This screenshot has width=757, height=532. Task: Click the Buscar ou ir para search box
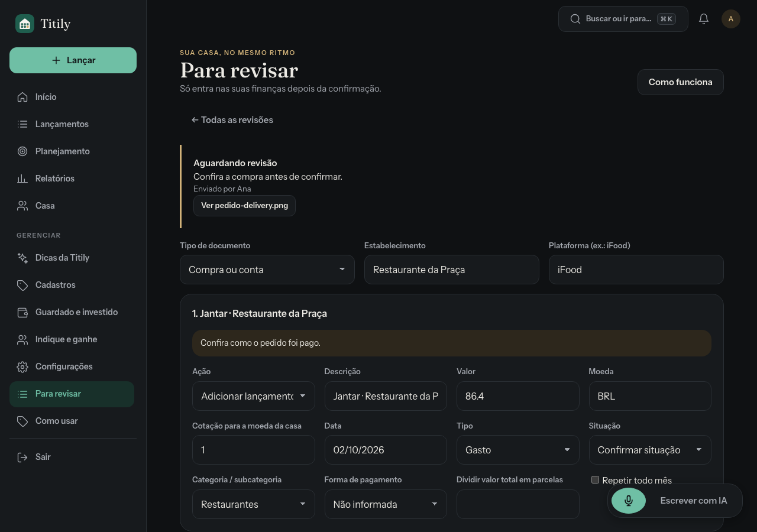(623, 19)
